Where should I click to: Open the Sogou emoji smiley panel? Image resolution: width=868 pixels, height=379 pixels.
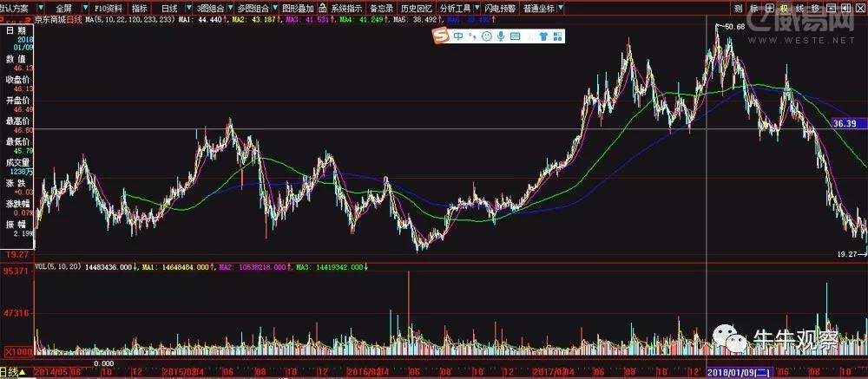point(488,36)
